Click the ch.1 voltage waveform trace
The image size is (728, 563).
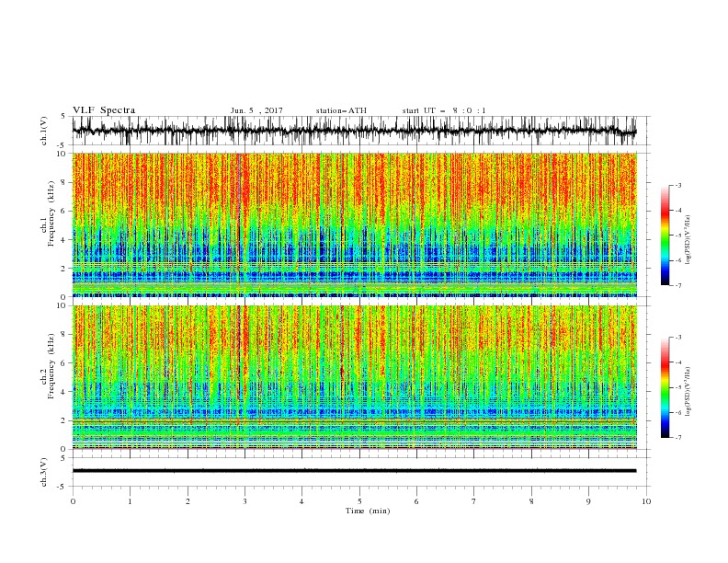354,131
